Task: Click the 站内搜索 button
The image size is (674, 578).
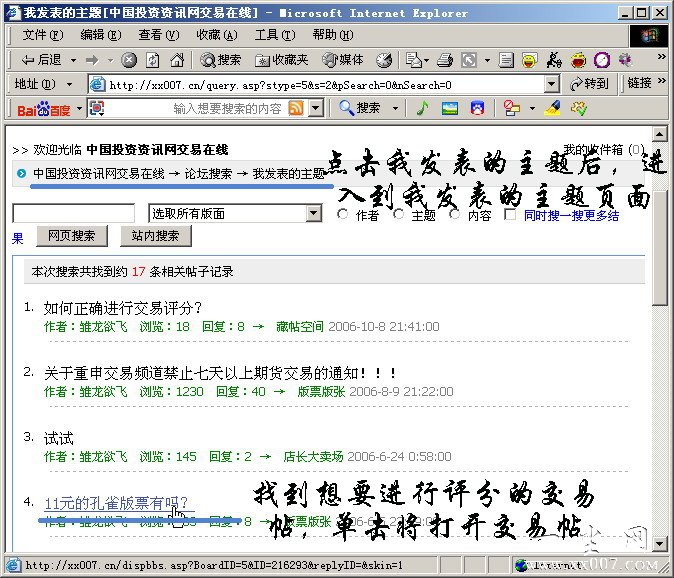Action: [155, 236]
